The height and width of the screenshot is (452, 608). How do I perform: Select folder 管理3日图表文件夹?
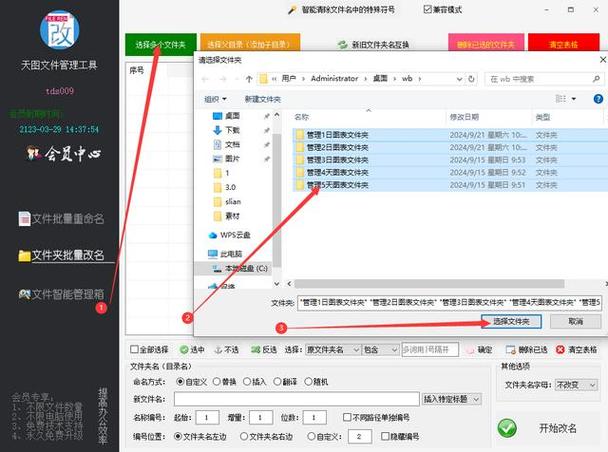tap(337, 160)
